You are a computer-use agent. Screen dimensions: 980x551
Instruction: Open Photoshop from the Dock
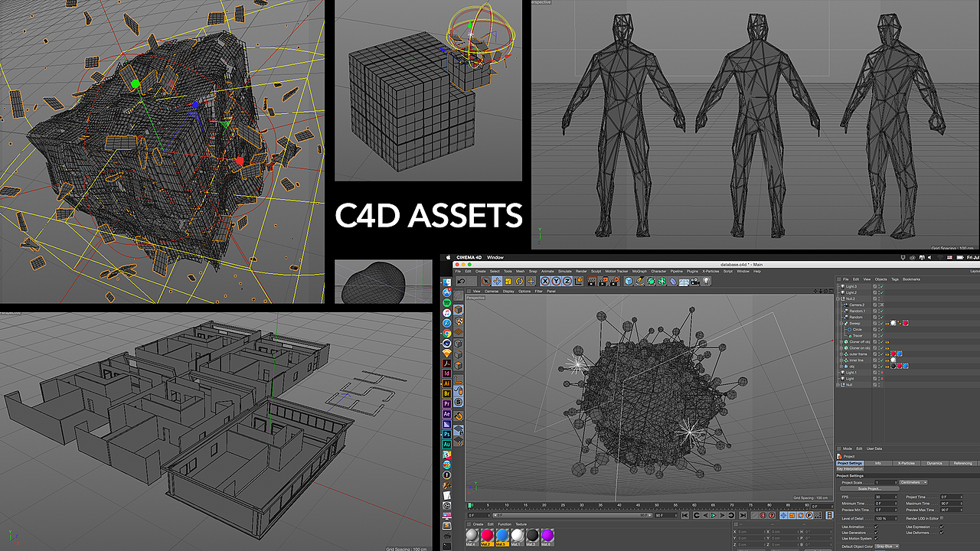pos(446,433)
